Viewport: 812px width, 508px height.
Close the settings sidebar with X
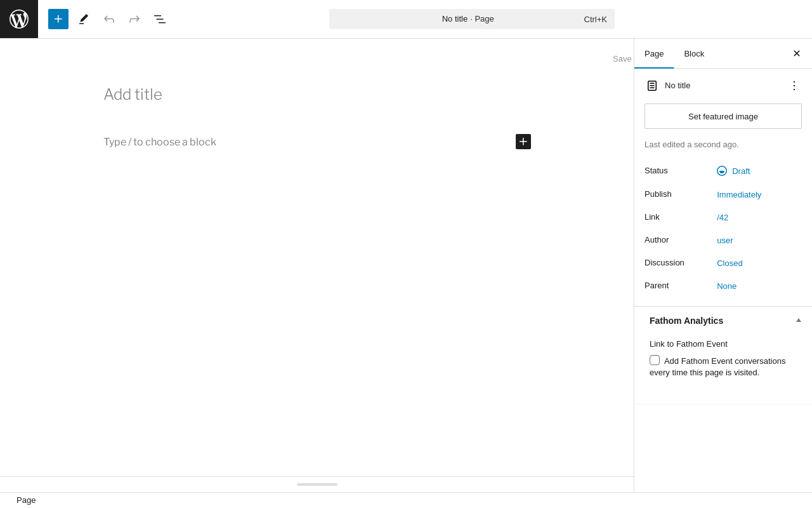tap(797, 54)
